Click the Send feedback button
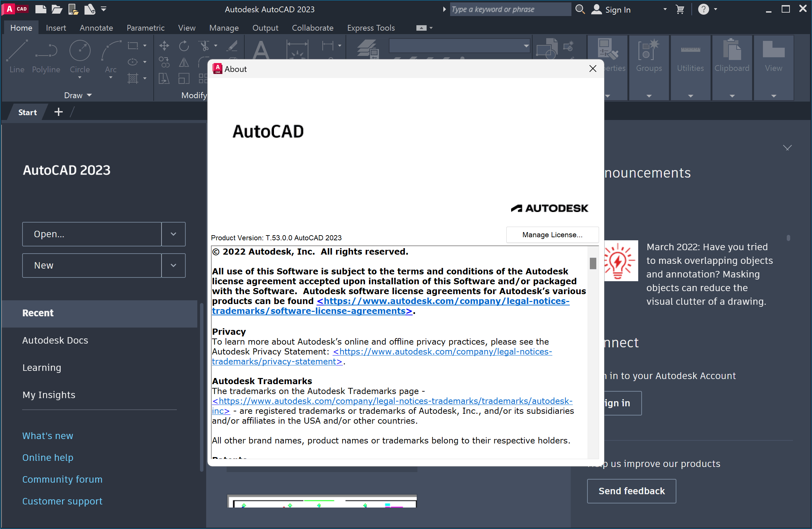The height and width of the screenshot is (529, 812). (631, 491)
